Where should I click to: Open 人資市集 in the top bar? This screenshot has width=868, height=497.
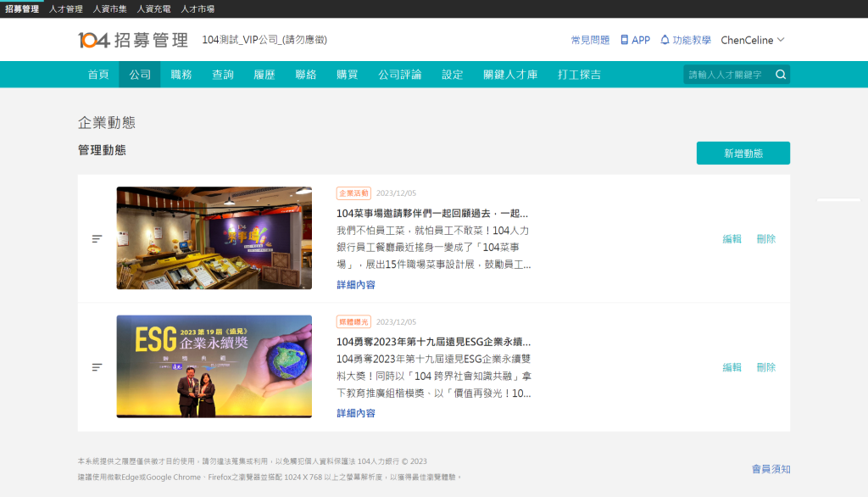pyautogui.click(x=109, y=8)
